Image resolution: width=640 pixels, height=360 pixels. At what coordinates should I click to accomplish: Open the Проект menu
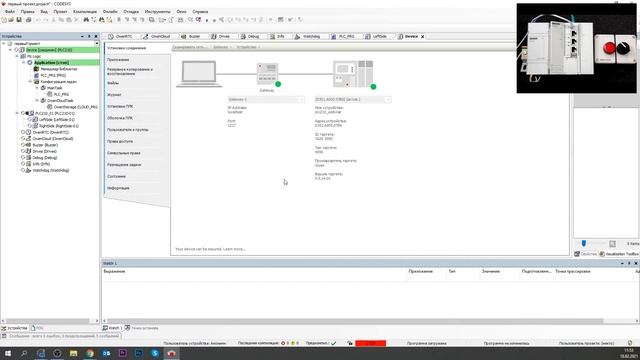(60, 12)
